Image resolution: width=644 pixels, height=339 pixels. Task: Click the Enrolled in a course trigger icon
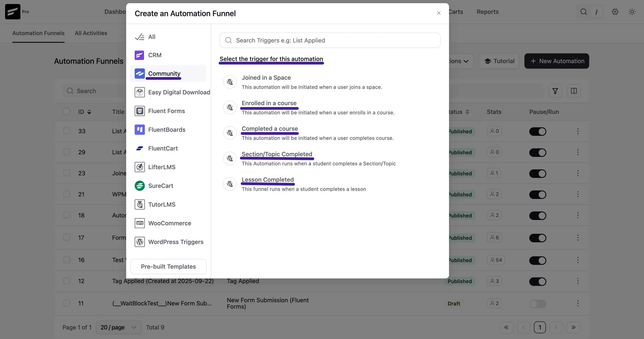coord(230,107)
